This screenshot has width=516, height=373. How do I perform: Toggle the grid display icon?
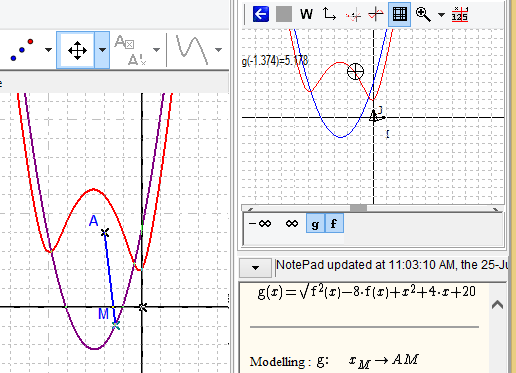pyautogui.click(x=399, y=14)
